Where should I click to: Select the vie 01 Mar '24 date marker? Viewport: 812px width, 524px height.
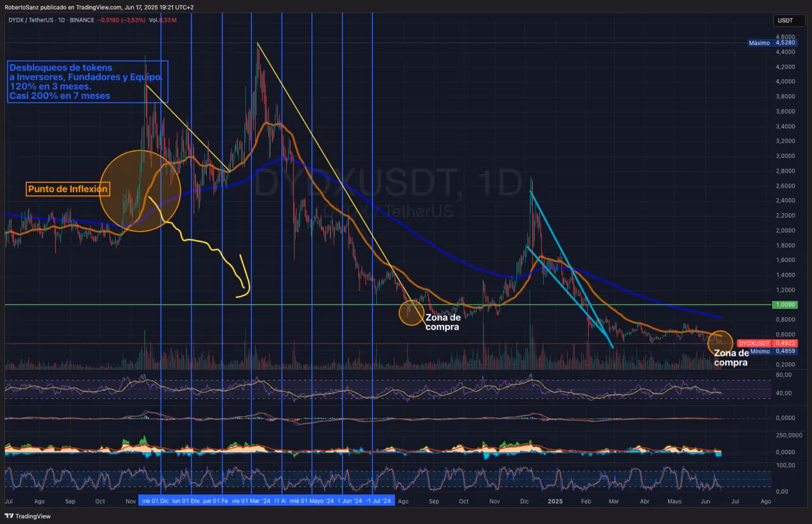(x=251, y=501)
